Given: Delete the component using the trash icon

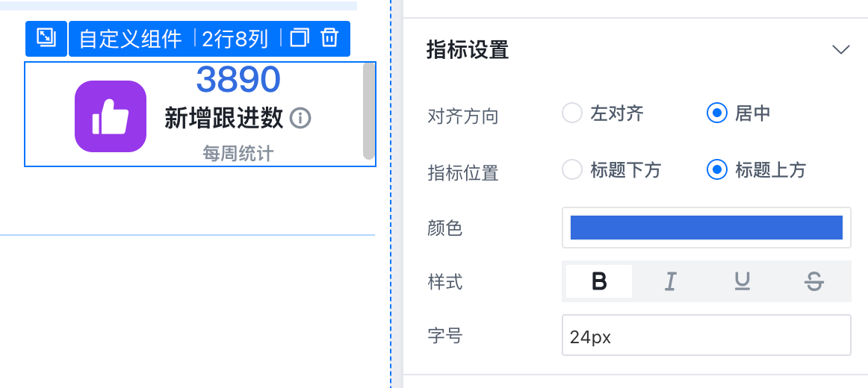Looking at the screenshot, I should pos(329,37).
